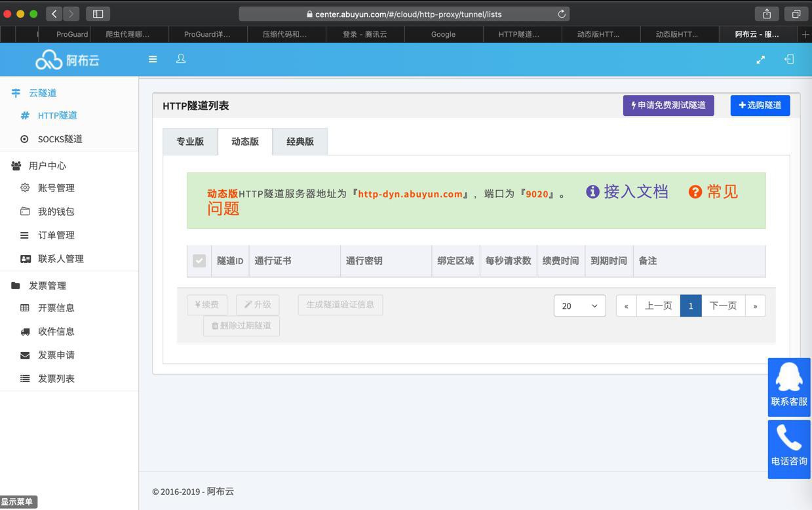
Task: Click the 隧道ID column header
Action: (x=230, y=261)
